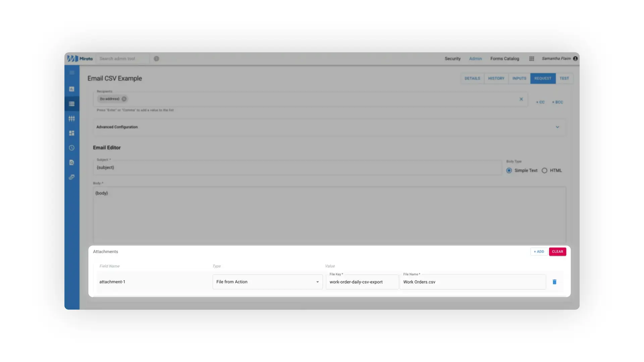Expand the Advanced Configuration section
Image resolution: width=644 pixels, height=362 pixels.
pyautogui.click(x=557, y=127)
